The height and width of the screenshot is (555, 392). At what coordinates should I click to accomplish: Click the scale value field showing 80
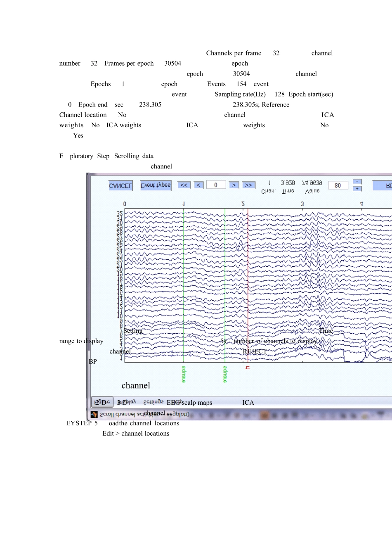(338, 185)
